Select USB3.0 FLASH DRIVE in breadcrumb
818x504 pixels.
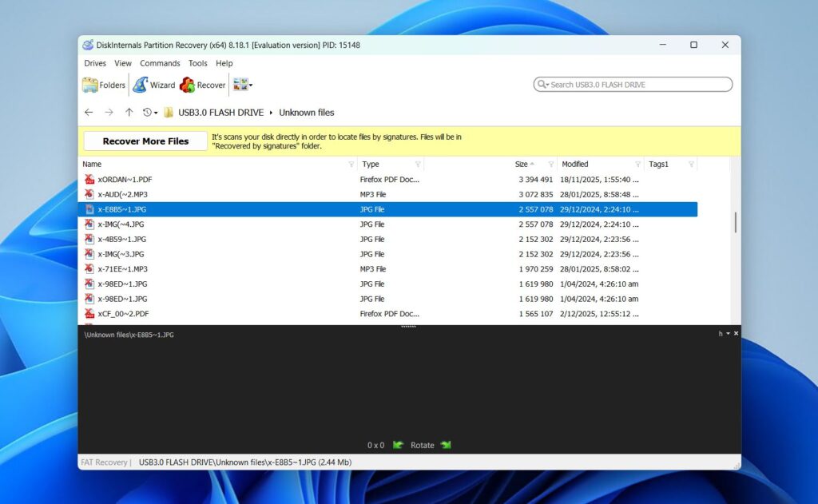(220, 112)
